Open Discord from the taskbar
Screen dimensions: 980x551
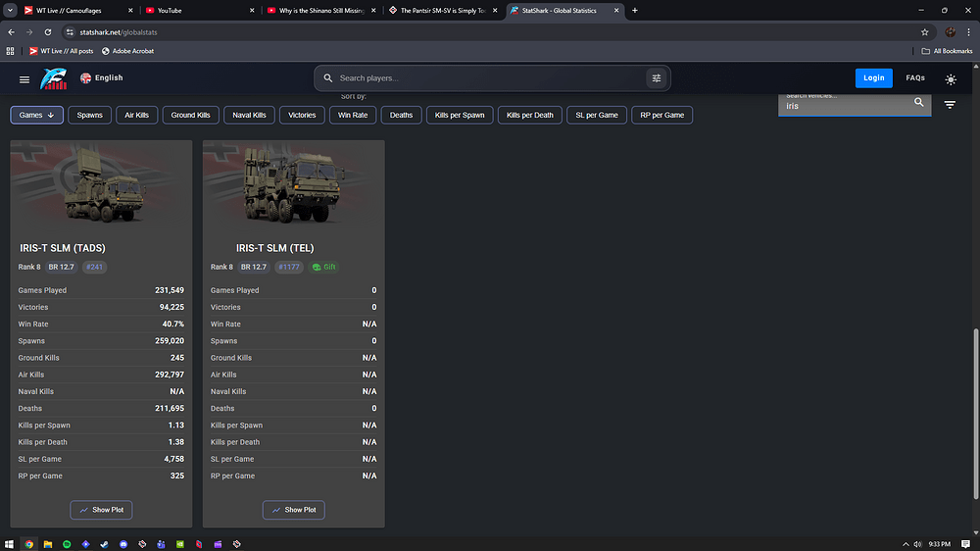123,544
